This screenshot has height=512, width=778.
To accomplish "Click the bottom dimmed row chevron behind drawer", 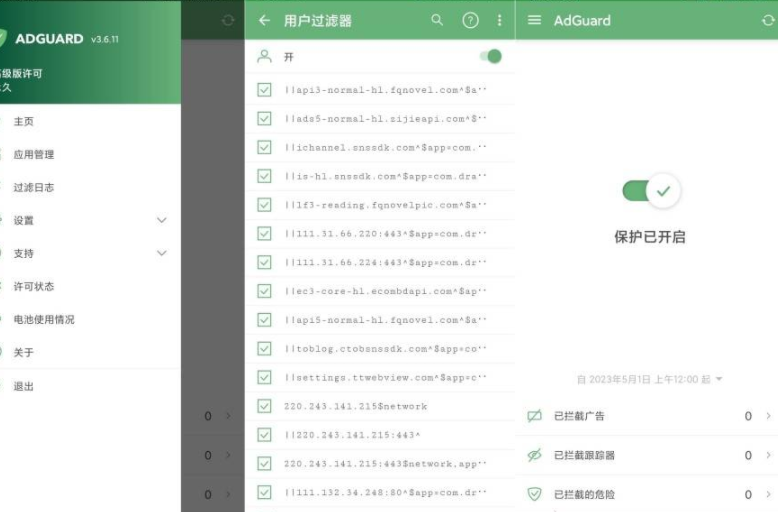I will 228,494.
